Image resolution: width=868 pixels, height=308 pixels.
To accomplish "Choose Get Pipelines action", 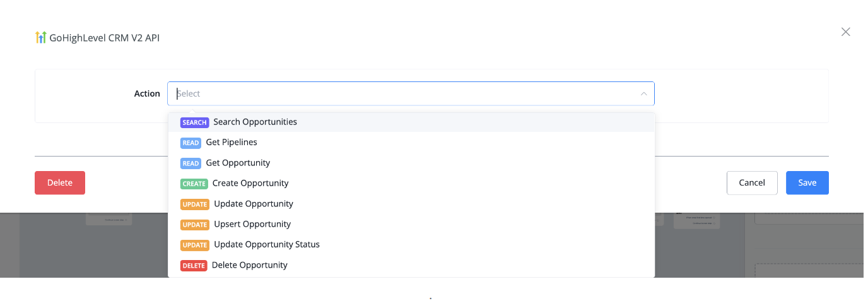I will tap(411, 143).
